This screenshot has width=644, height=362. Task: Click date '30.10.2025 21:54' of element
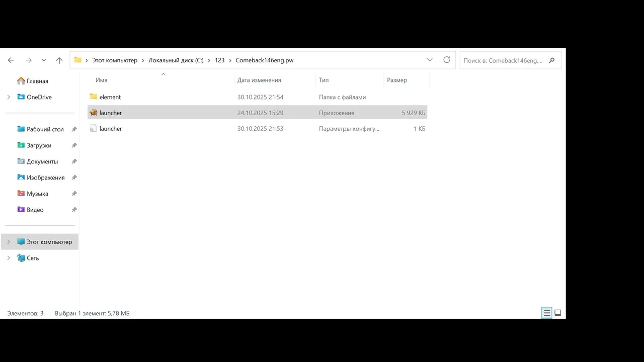260,97
